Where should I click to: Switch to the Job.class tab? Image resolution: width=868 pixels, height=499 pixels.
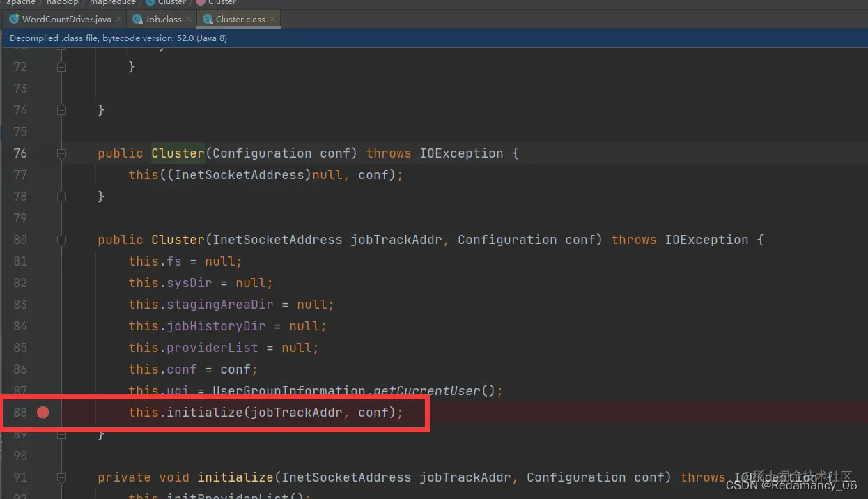[163, 20]
